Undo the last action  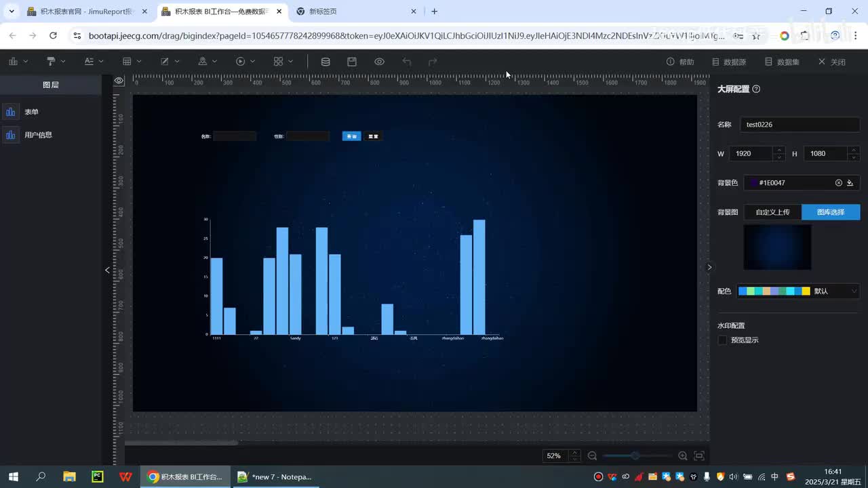(x=407, y=62)
